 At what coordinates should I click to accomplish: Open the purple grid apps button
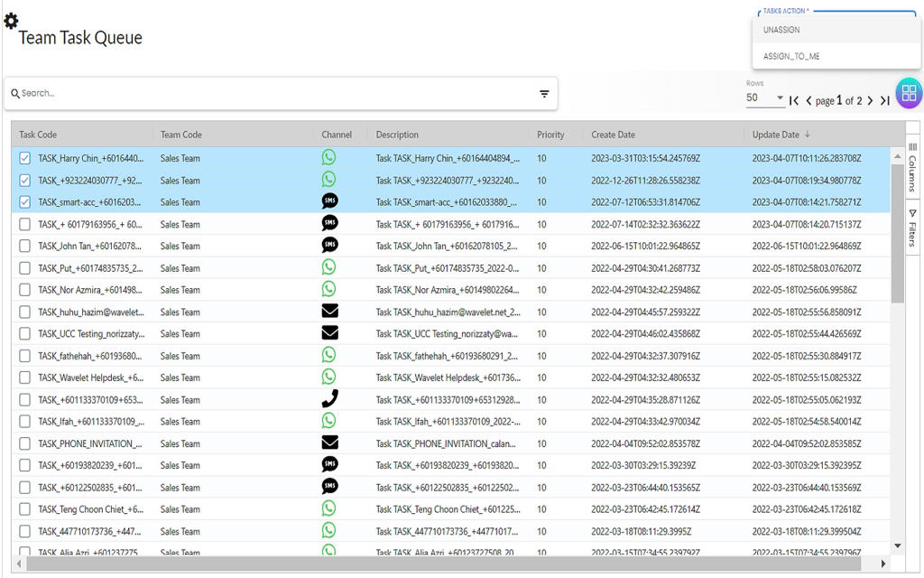(x=909, y=93)
